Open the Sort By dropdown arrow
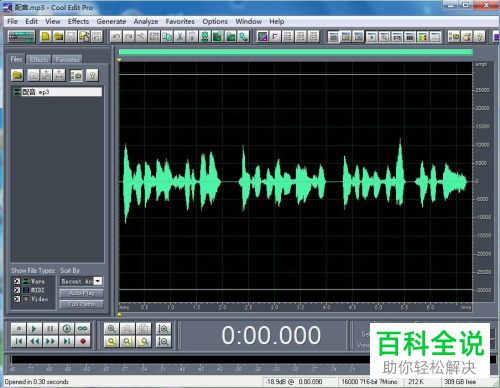This screenshot has width=500, height=388. [98, 281]
